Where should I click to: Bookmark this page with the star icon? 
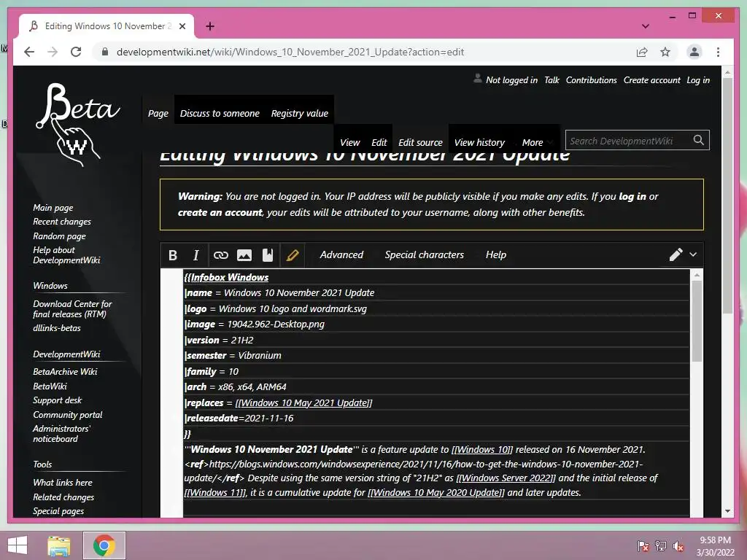pyautogui.click(x=665, y=52)
